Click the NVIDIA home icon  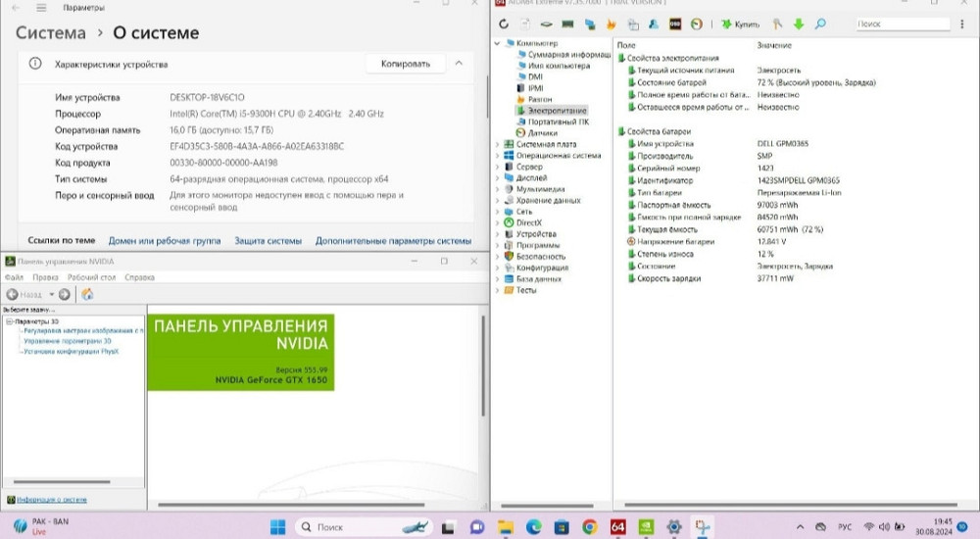click(x=87, y=294)
